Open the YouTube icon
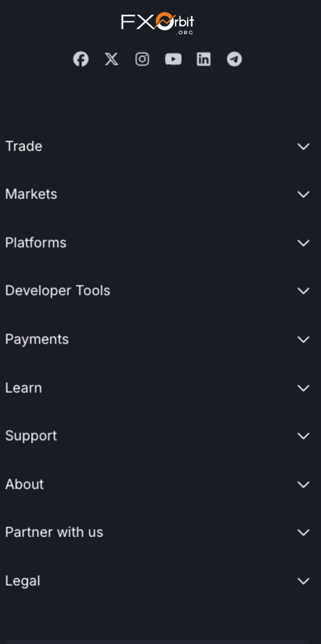 173,59
